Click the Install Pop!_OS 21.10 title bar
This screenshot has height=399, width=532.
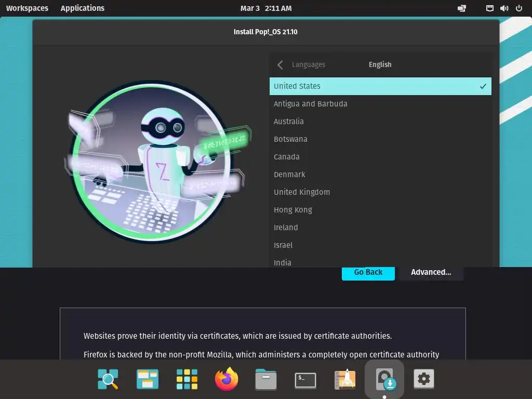point(265,32)
